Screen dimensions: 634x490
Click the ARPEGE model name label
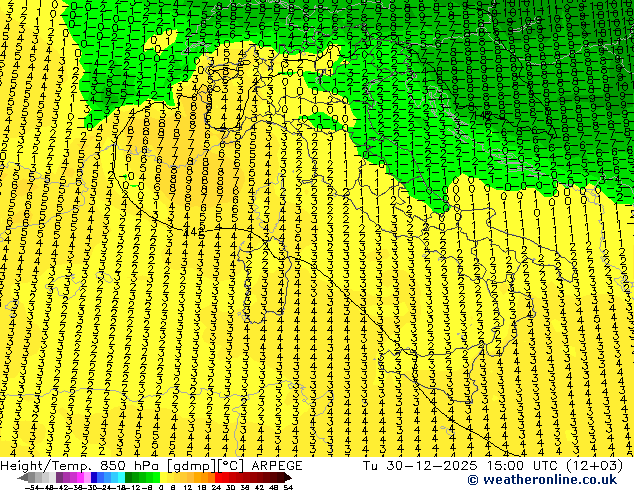coord(277,466)
